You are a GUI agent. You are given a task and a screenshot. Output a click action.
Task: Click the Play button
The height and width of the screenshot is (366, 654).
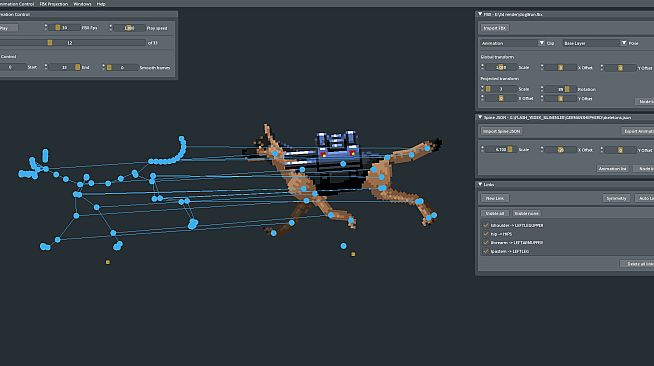click(8, 28)
